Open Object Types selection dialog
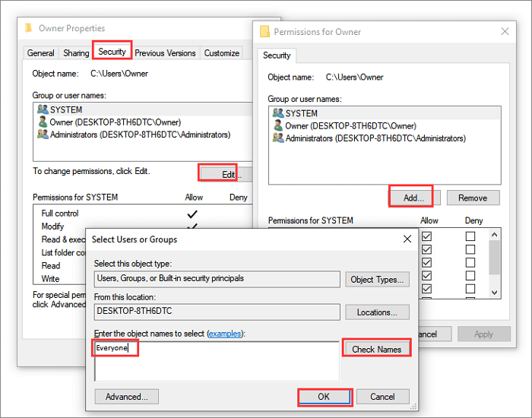This screenshot has width=532, height=418. point(377,280)
